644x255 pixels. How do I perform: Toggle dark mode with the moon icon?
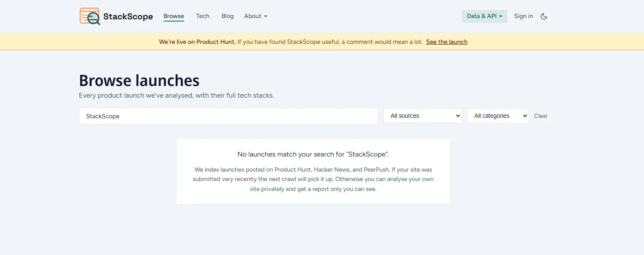pyautogui.click(x=544, y=16)
